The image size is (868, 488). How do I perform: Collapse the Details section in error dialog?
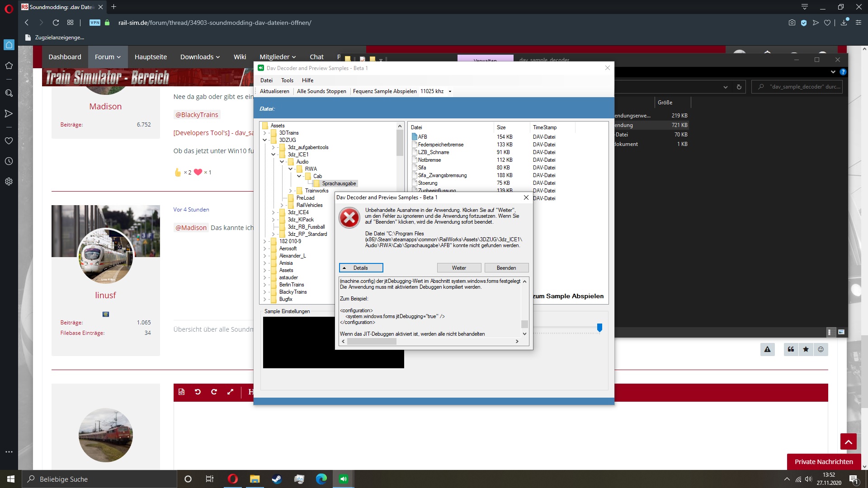coord(361,268)
